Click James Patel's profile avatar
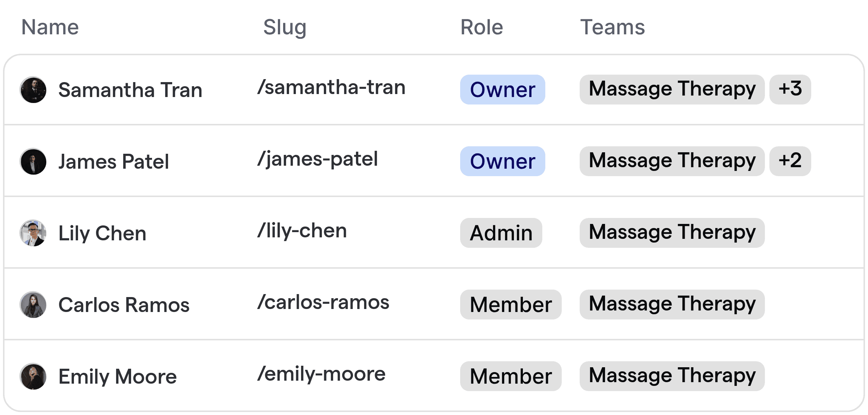 pos(33,161)
